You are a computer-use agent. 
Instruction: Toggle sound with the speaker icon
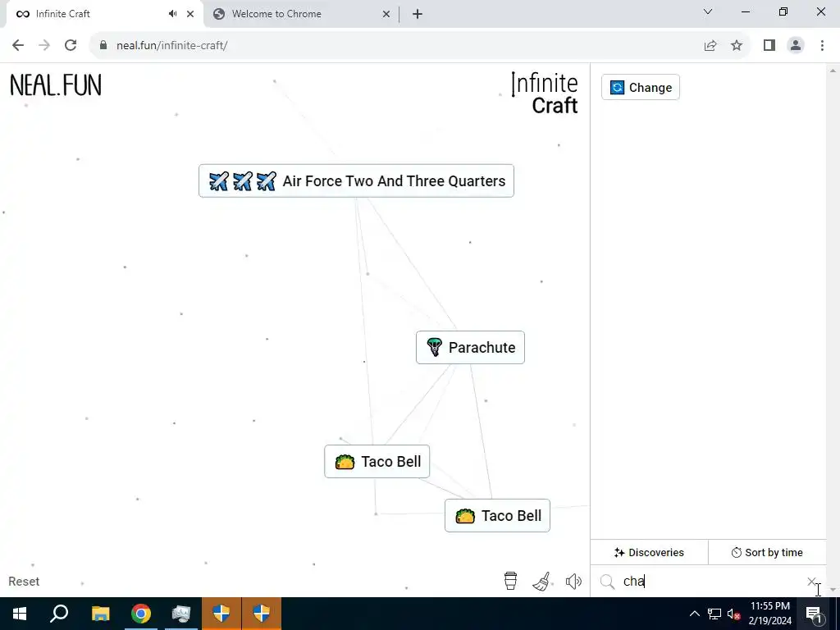click(x=573, y=582)
